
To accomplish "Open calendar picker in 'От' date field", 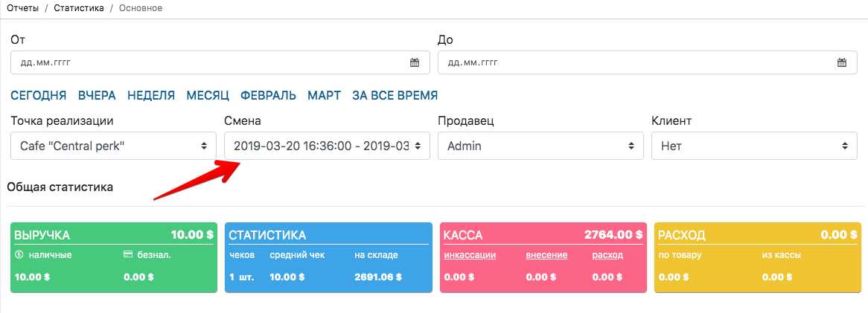I will [x=415, y=62].
